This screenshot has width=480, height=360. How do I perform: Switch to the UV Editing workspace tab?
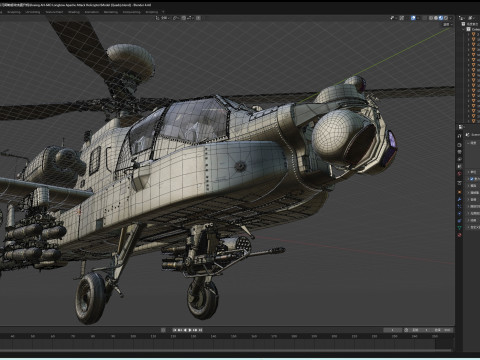click(x=33, y=12)
